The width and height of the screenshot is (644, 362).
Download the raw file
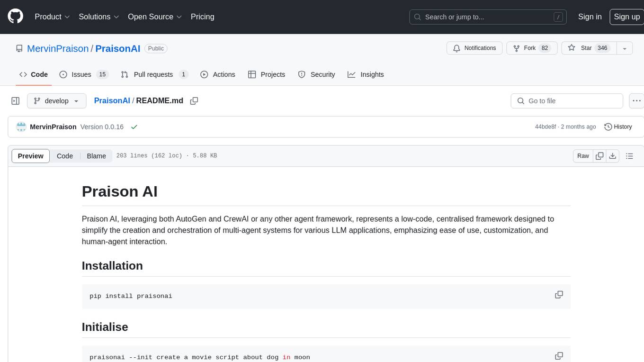coord(613,156)
